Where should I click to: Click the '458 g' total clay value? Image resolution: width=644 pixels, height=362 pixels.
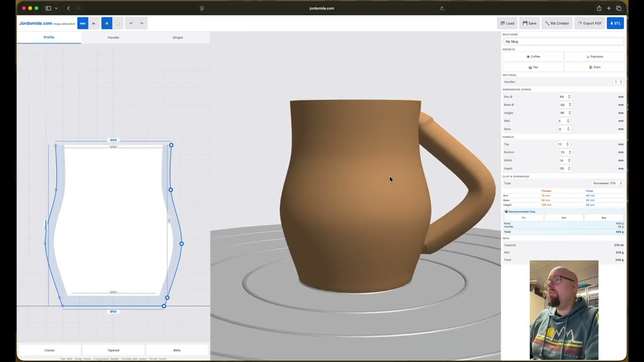point(620,232)
